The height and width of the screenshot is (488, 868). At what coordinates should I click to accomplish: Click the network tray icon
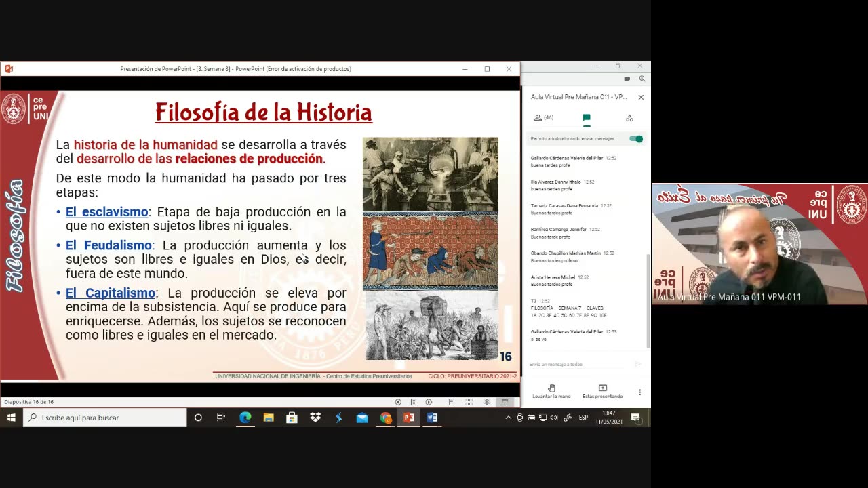coord(542,418)
